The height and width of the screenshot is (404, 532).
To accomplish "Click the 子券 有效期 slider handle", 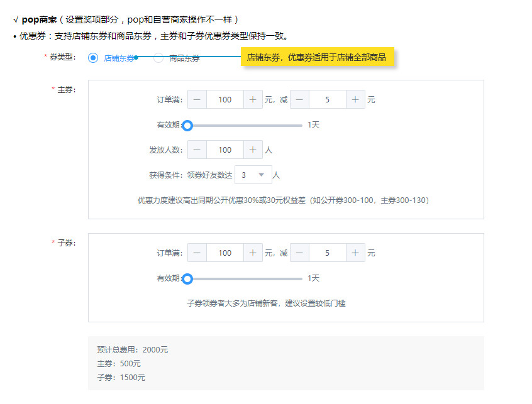I will click(x=187, y=279).
